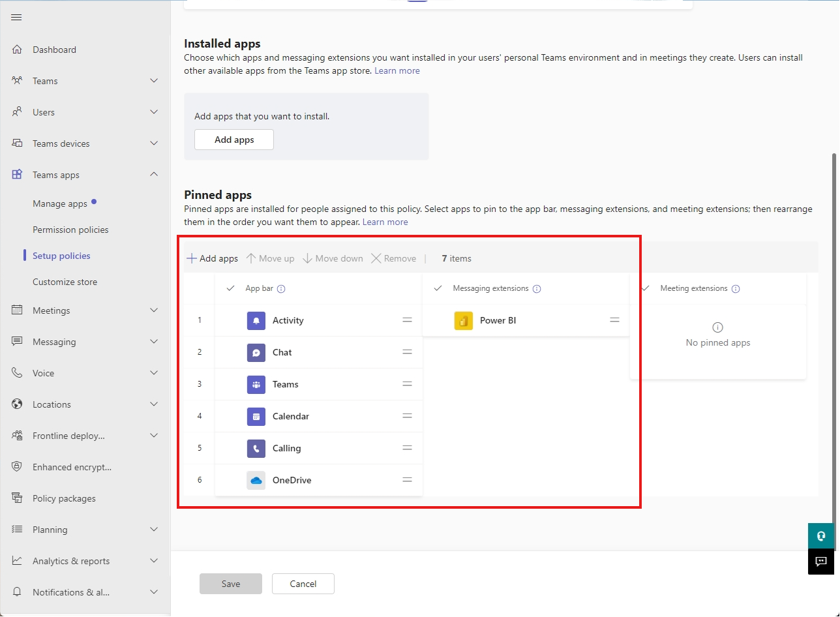Screen dimensions: 840x617
Task: Select the Calendar app icon
Action: click(256, 416)
